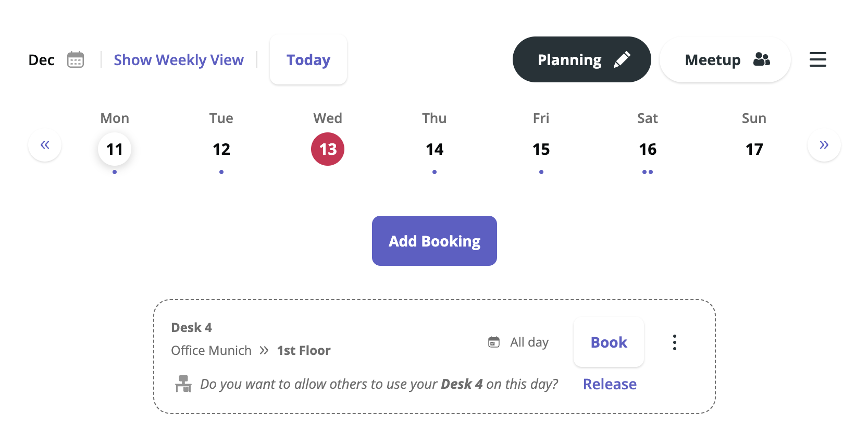The height and width of the screenshot is (443, 868).
Task: Click the pencil icon in Planning
Action: tap(622, 59)
